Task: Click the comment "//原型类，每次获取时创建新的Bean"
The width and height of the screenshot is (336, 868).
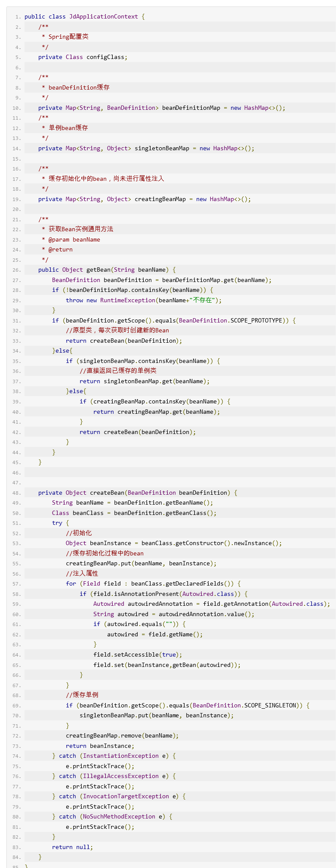Action: point(117,331)
